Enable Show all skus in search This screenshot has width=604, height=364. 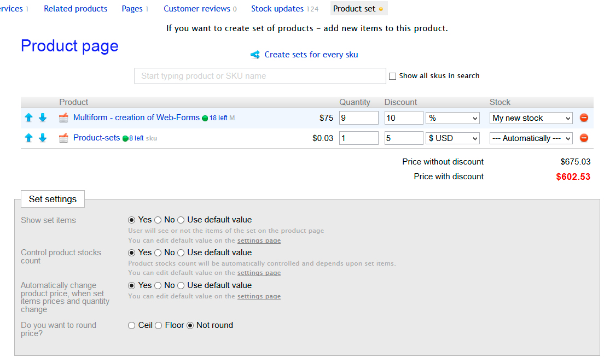[x=392, y=77]
